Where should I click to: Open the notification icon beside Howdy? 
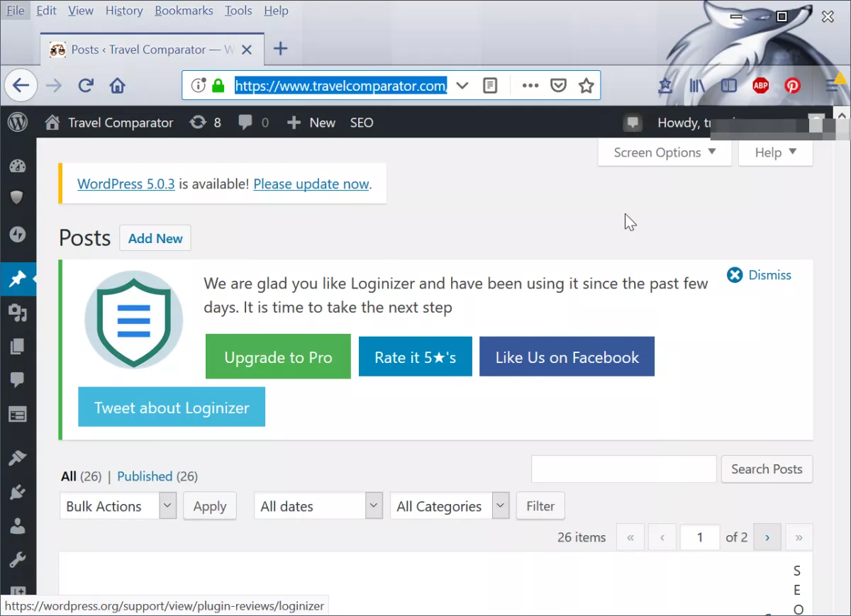tap(633, 123)
